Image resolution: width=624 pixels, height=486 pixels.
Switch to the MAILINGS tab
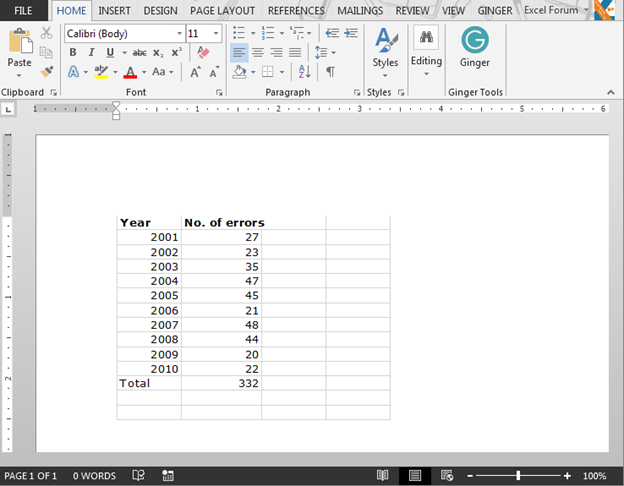click(x=360, y=11)
